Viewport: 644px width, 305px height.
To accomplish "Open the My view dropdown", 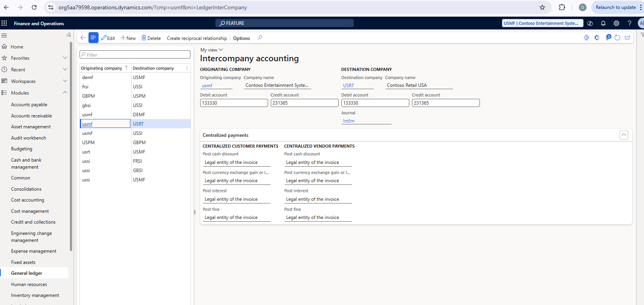I will [x=211, y=50].
